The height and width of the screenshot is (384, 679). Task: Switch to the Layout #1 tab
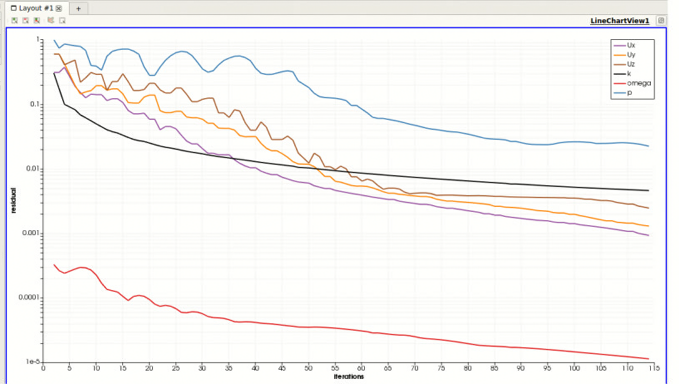pyautogui.click(x=36, y=8)
